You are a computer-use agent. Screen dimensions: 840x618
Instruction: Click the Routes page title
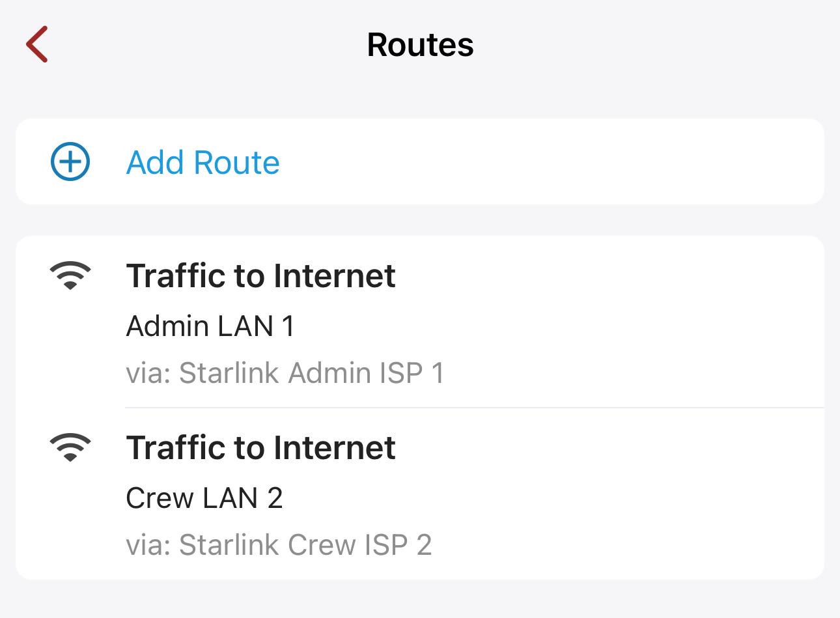pos(420,45)
